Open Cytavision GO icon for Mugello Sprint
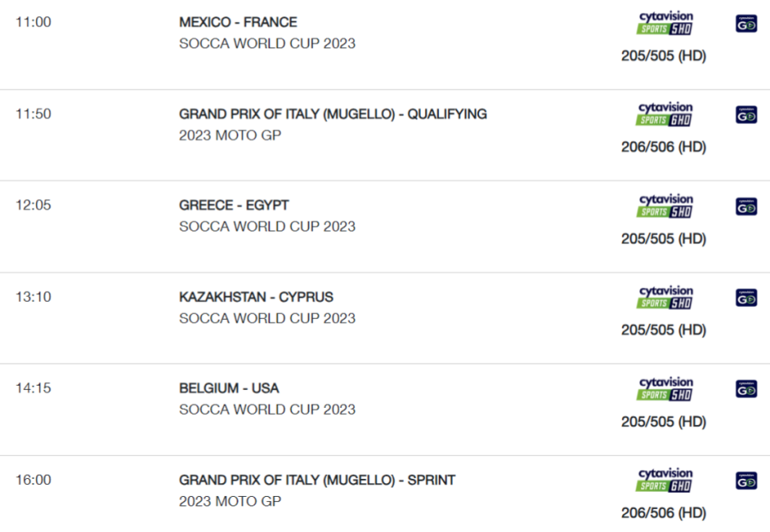 coord(746,481)
